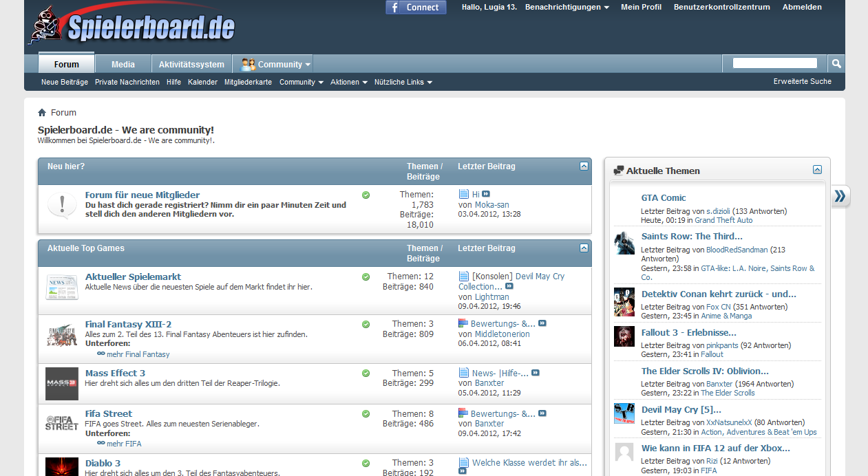This screenshot has width=868, height=476.
Task: Open Forum für neue Mitglieder link
Action: [142, 195]
